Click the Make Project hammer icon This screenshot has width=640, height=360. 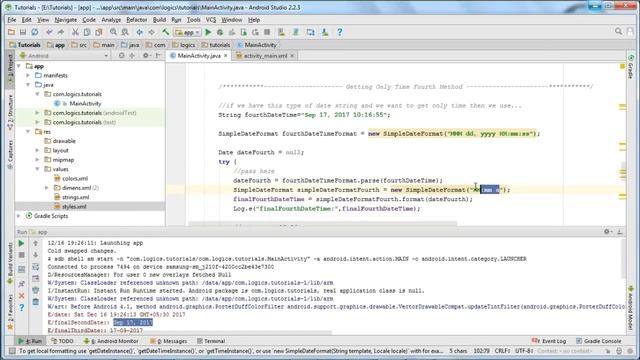(x=166, y=32)
